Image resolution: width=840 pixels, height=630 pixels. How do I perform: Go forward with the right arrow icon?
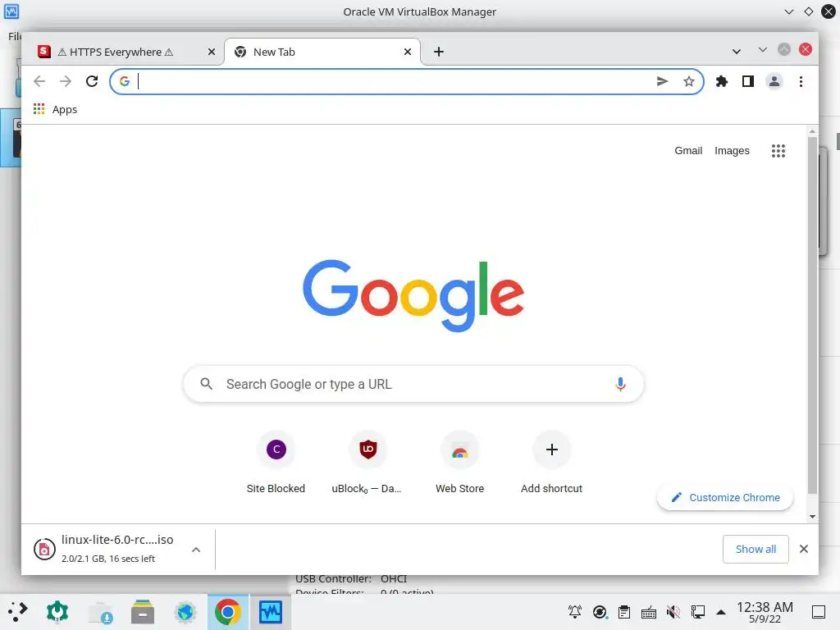point(66,81)
